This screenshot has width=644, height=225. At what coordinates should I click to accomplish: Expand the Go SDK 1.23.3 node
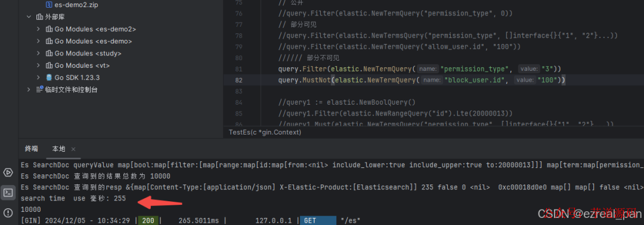point(38,77)
